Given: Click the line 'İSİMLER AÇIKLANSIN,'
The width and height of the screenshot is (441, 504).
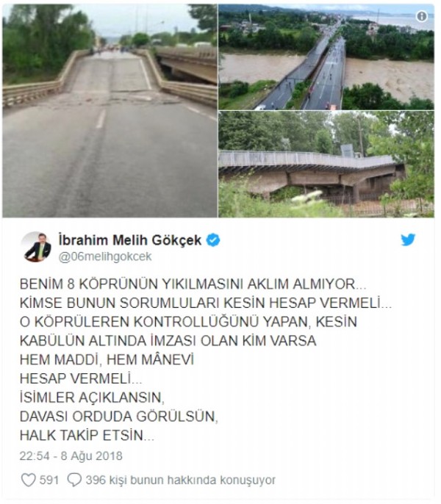Looking at the screenshot, I should coord(92,397).
